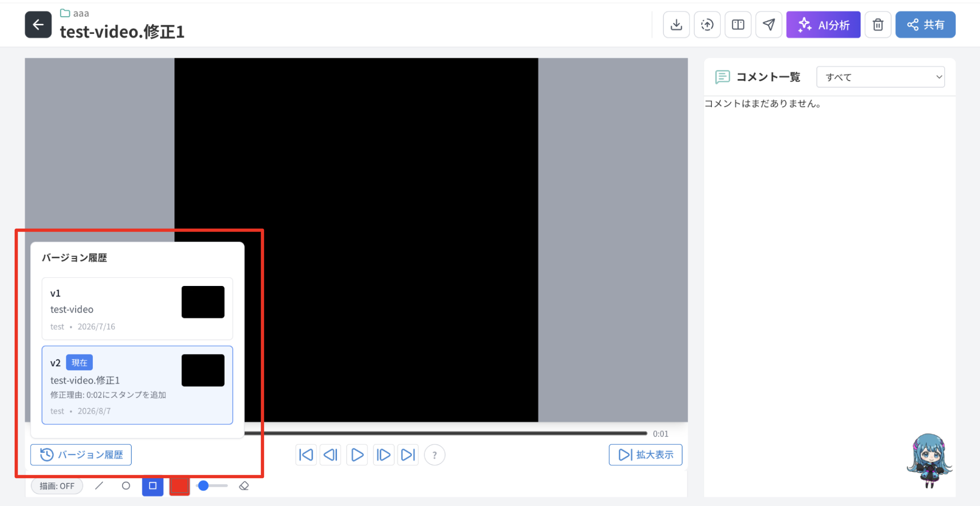Select the eraser tool
The image size is (980, 506).
(x=244, y=486)
